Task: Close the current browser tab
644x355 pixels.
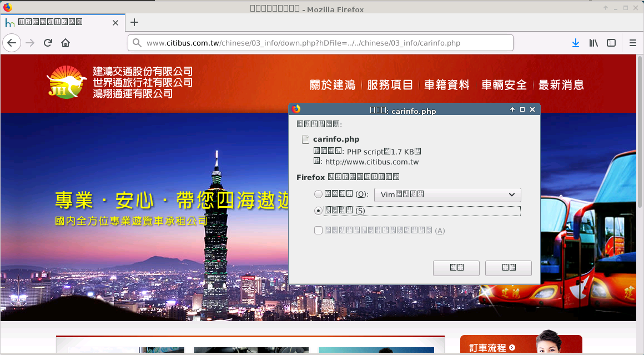Action: (x=115, y=23)
